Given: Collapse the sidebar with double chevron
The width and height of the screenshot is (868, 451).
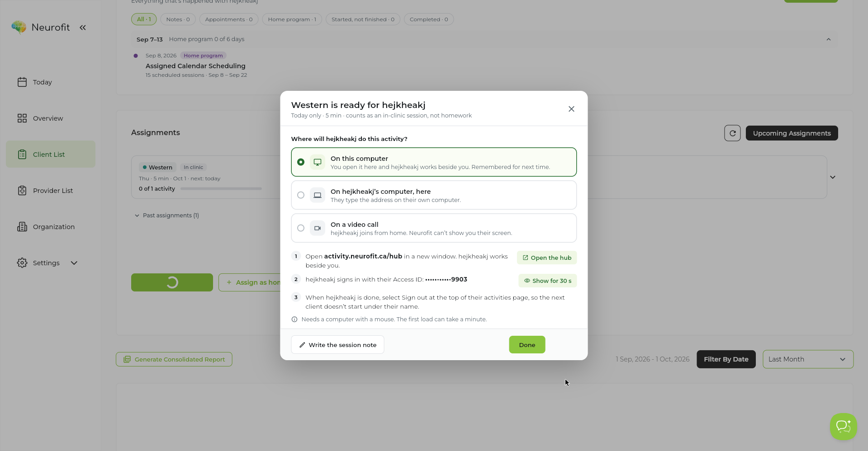Looking at the screenshot, I should [83, 28].
